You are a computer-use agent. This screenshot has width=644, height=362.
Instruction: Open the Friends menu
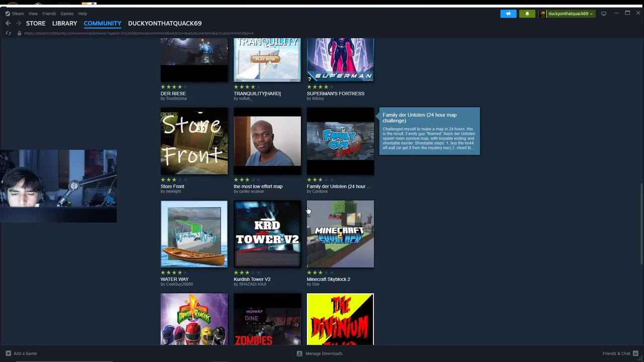49,14
